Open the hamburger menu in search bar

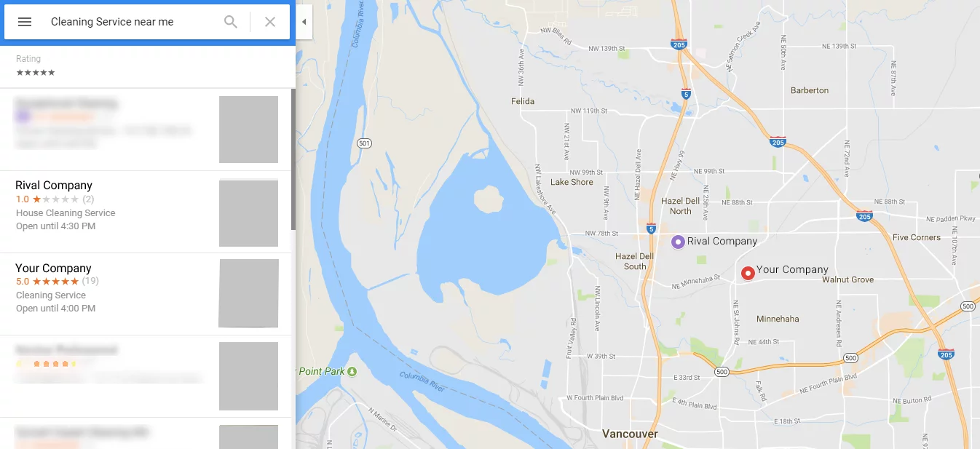tap(25, 22)
